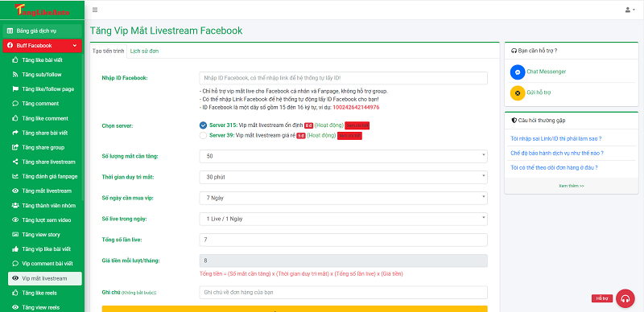Viewport: 644px width, 312px height.
Task: Click the Facebook icon on Buff Facebook
Action: coord(10,46)
